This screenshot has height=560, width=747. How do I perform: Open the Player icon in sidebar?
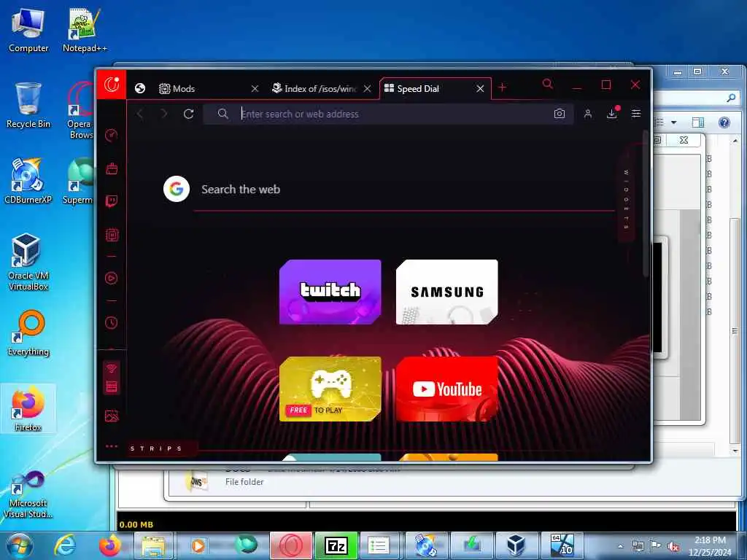point(112,278)
